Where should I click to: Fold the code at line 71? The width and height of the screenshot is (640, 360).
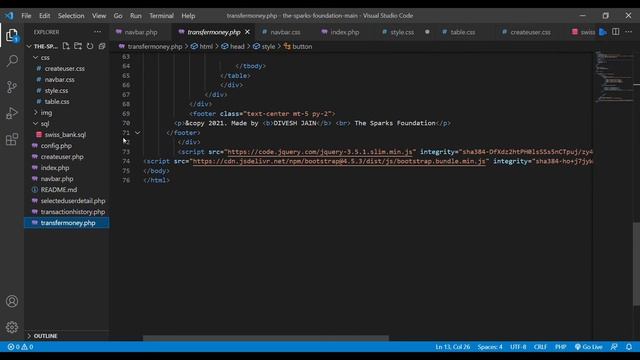[x=138, y=133]
